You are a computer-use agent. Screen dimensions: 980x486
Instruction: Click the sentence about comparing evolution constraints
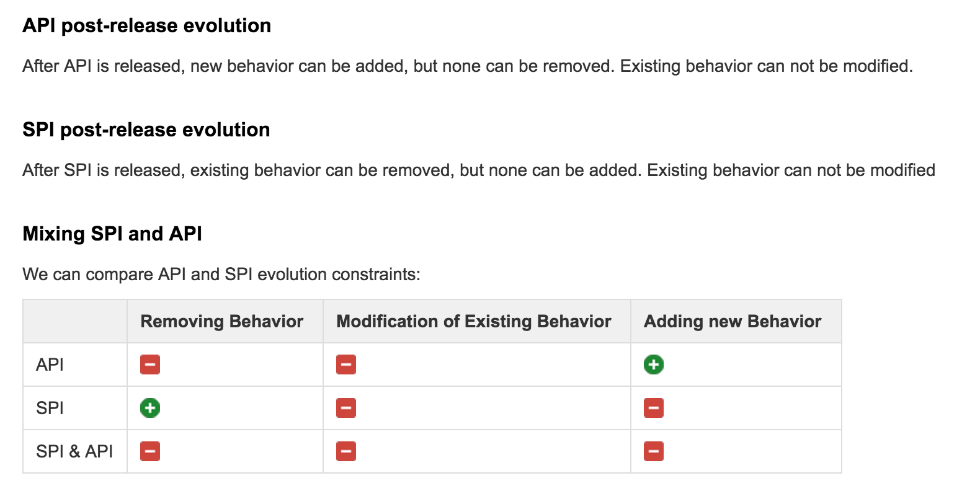tap(221, 274)
